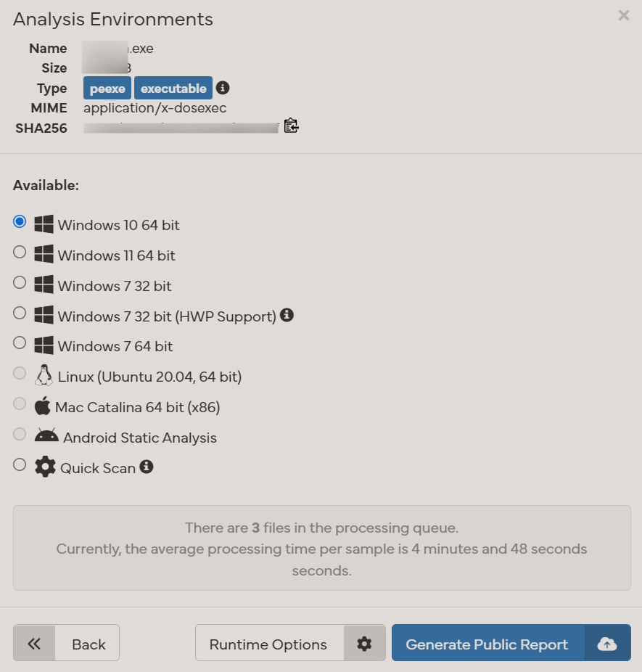Click the peexe type tag
The image size is (642, 672).
[107, 89]
